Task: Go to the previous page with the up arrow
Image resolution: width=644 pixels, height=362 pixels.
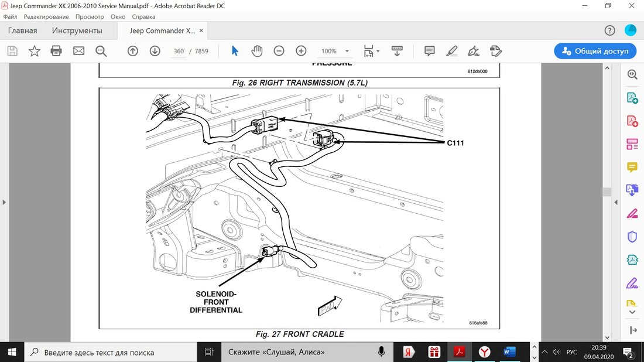Action: click(x=133, y=51)
